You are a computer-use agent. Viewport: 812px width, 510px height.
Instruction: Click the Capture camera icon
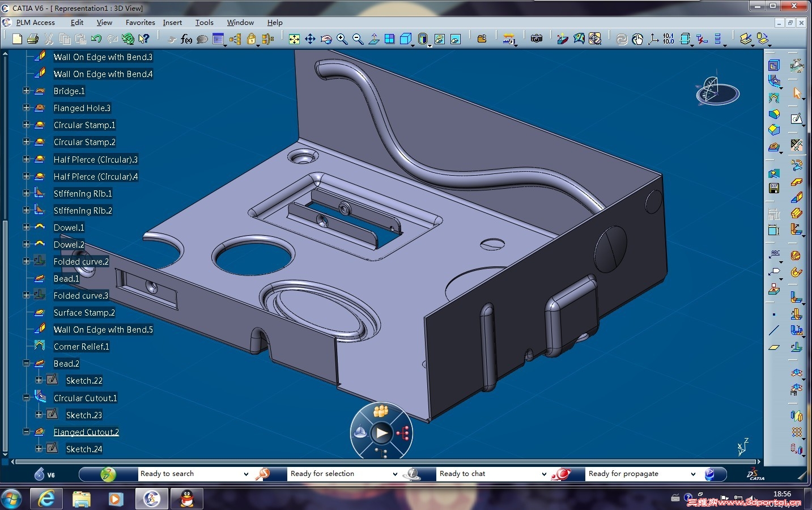tap(536, 39)
